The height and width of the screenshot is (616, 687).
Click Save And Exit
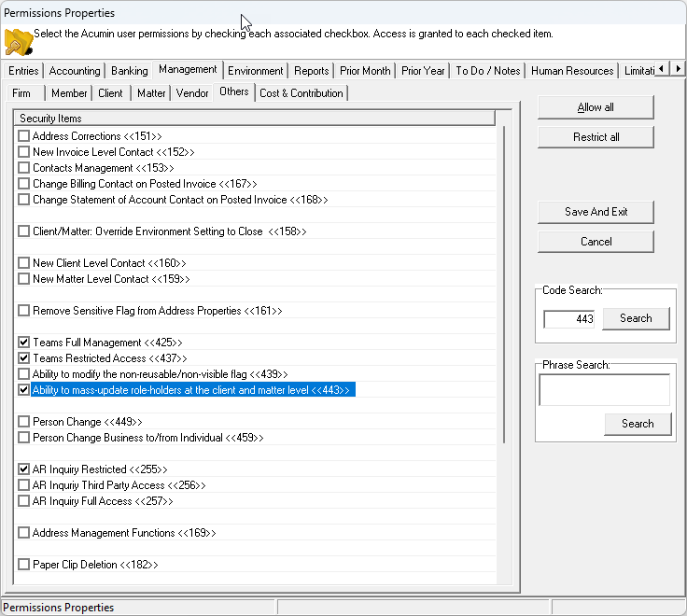tap(596, 212)
